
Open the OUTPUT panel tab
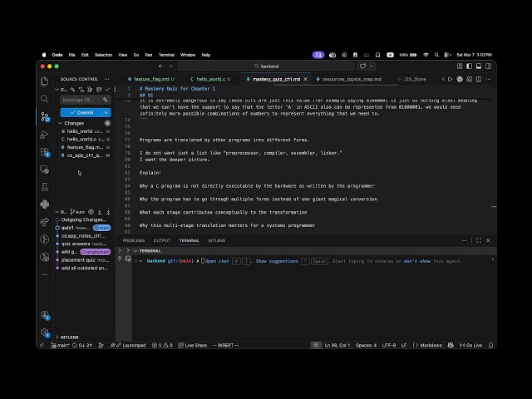(x=162, y=240)
